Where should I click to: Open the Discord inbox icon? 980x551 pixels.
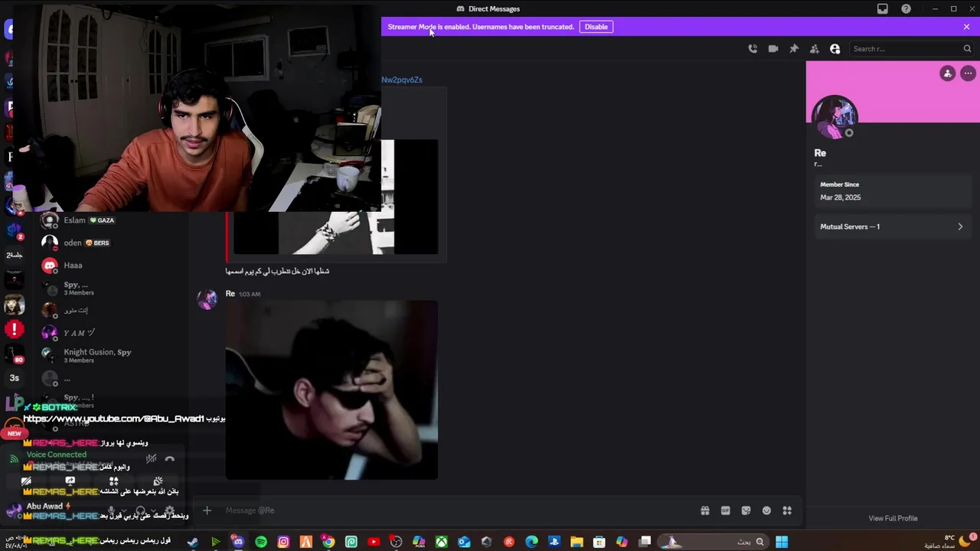click(x=883, y=9)
